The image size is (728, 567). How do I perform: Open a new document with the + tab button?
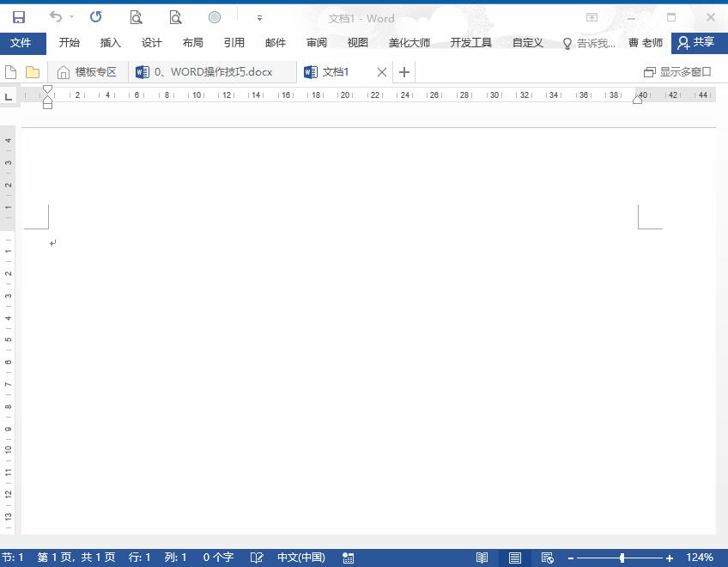[403, 71]
